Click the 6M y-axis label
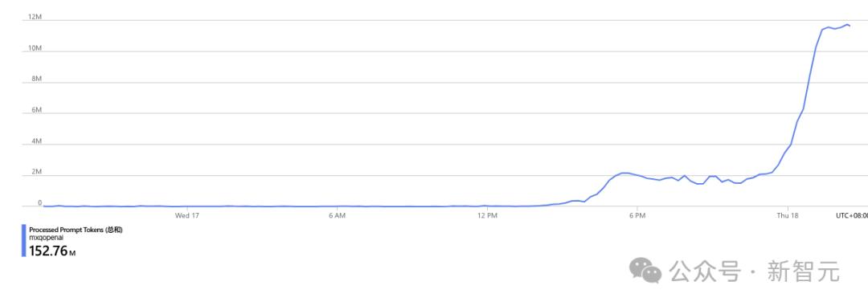This screenshot has width=868, height=306. click(36, 110)
